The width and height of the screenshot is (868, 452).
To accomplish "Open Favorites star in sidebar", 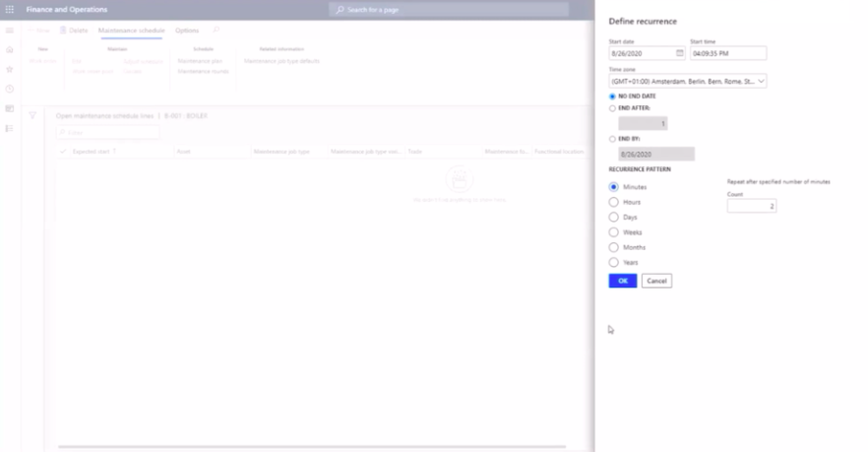I will 10,69.
